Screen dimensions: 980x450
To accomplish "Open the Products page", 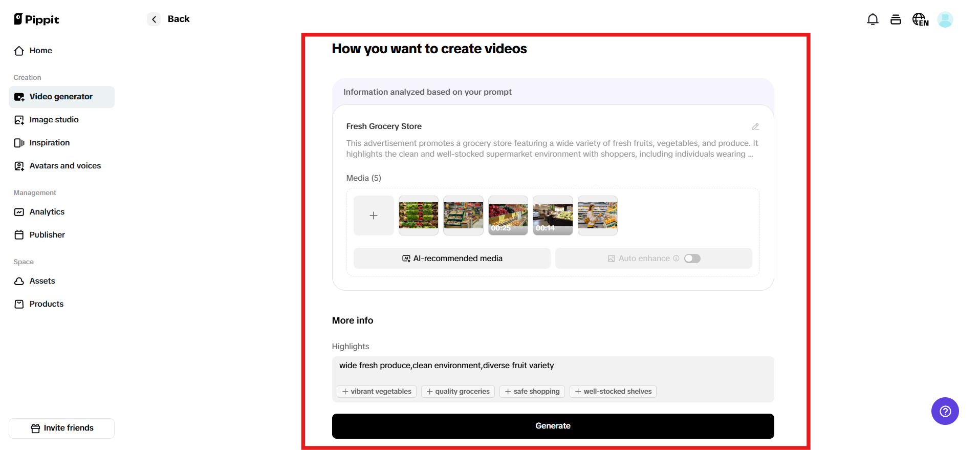I will tap(61, 304).
